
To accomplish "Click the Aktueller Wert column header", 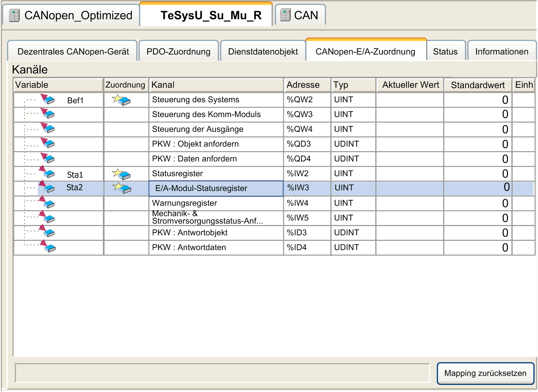I will pos(410,85).
